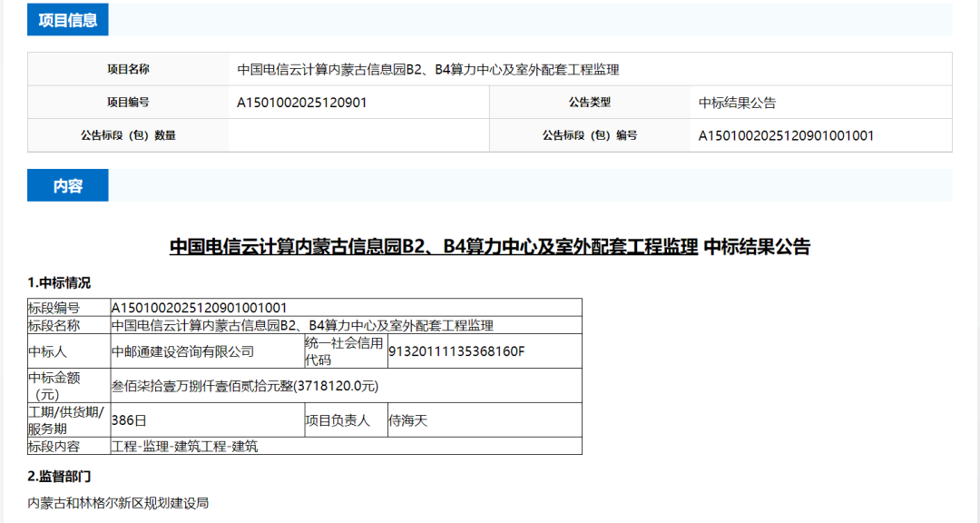Select the 中标人 label cell
This screenshot has width=980, height=523.
click(x=69, y=351)
